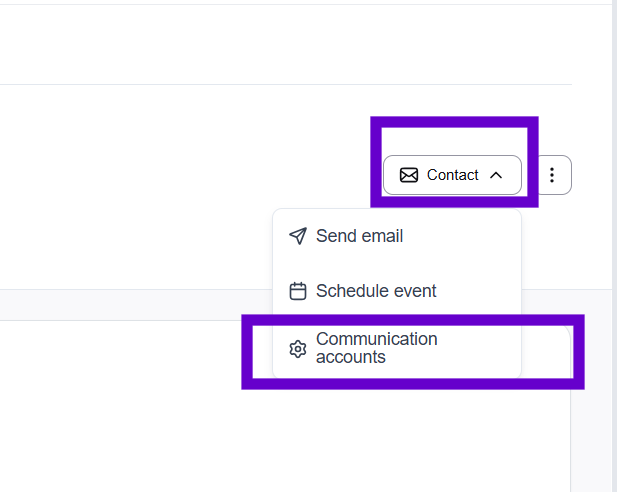Image resolution: width=617 pixels, height=492 pixels.
Task: Click the "Schedule event" text label
Action: pyautogui.click(x=376, y=291)
